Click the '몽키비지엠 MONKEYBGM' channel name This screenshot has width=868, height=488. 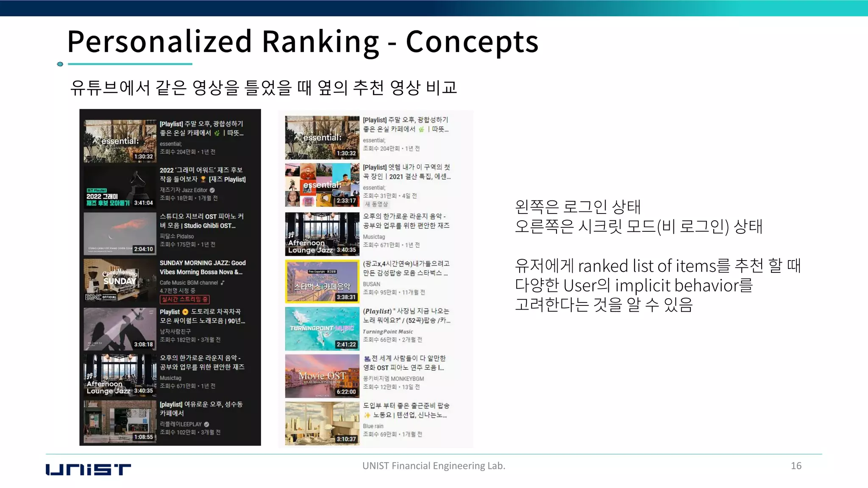point(393,379)
